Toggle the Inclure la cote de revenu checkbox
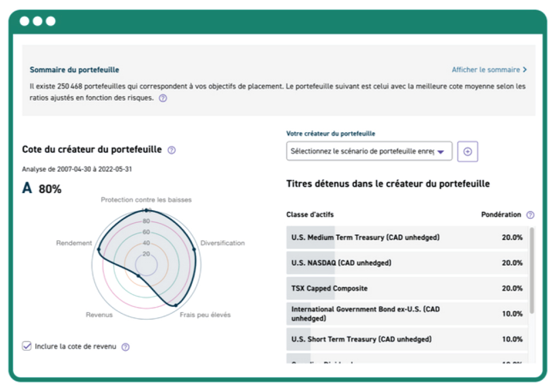Screen dimensions: 557x392 27,346
